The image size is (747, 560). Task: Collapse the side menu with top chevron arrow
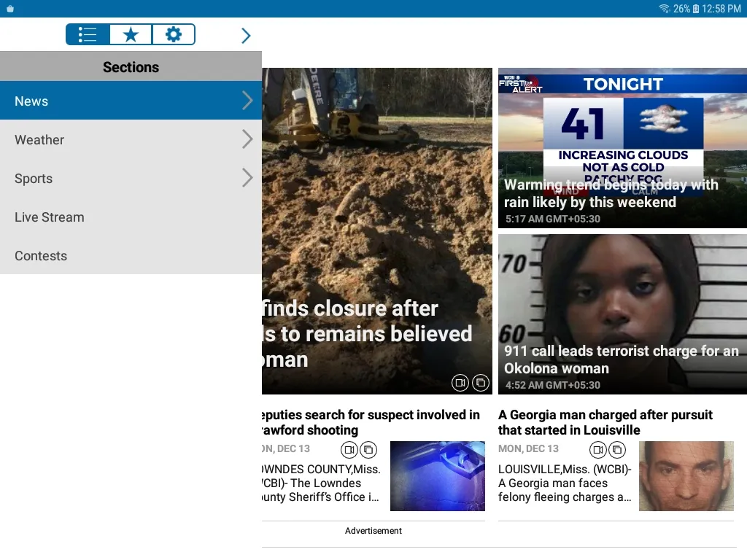246,35
